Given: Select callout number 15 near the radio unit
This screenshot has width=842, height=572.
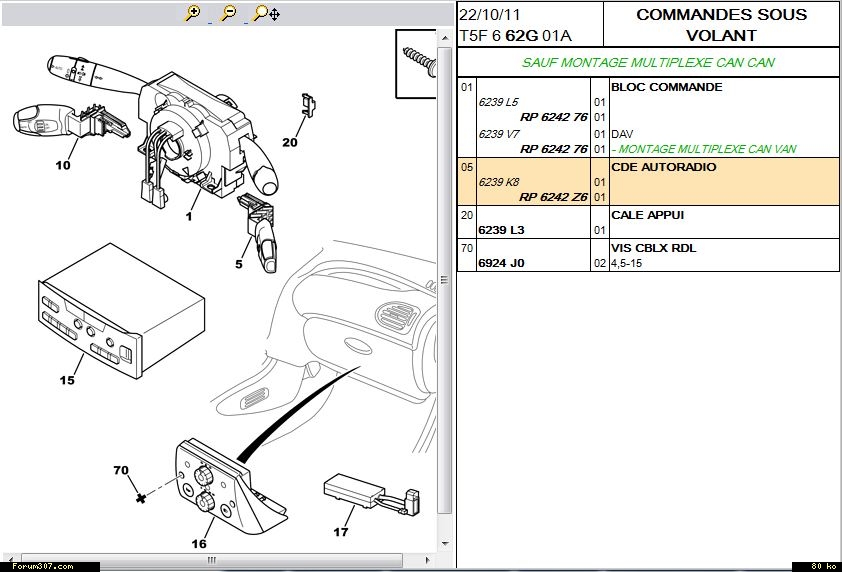Looking at the screenshot, I should coord(67,380).
